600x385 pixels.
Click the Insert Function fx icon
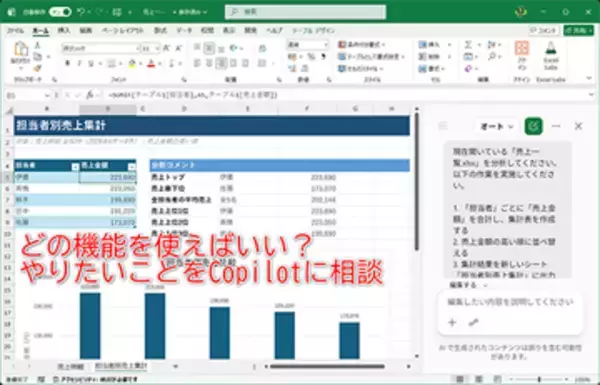(x=89, y=95)
